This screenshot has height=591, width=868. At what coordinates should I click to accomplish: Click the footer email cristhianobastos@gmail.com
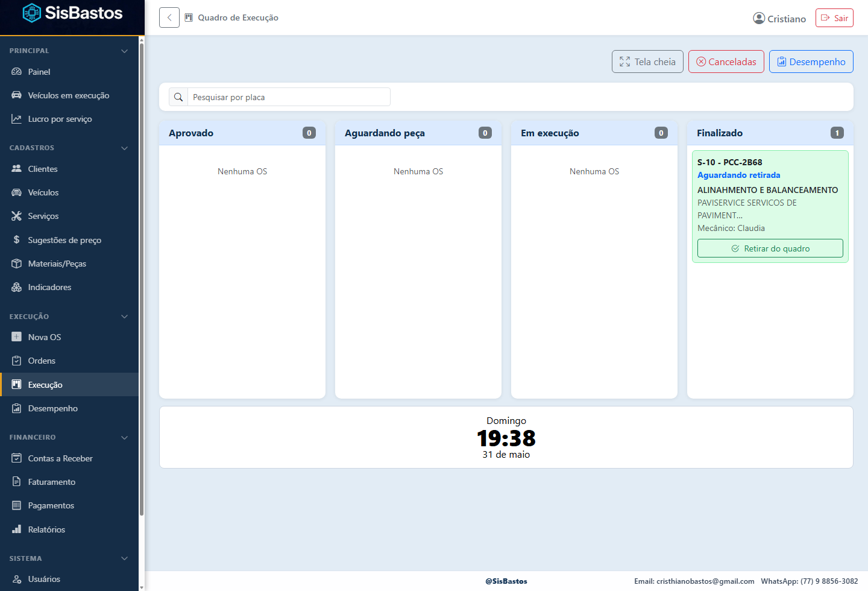point(705,581)
